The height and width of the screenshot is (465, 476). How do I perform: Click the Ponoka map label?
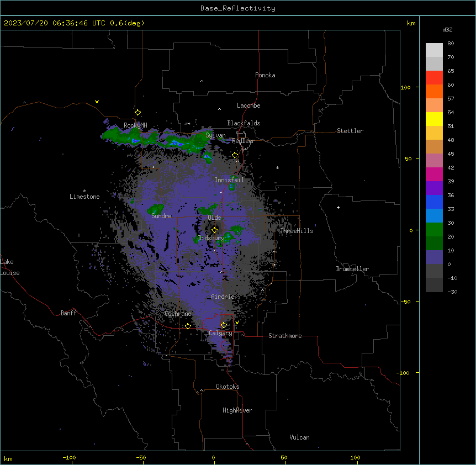265,75
